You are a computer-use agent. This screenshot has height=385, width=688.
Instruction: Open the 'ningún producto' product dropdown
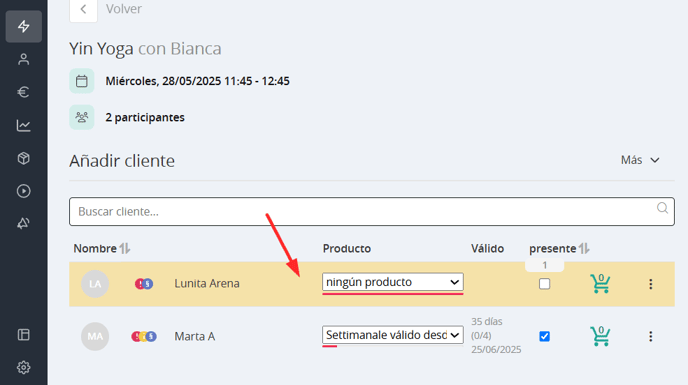click(393, 282)
